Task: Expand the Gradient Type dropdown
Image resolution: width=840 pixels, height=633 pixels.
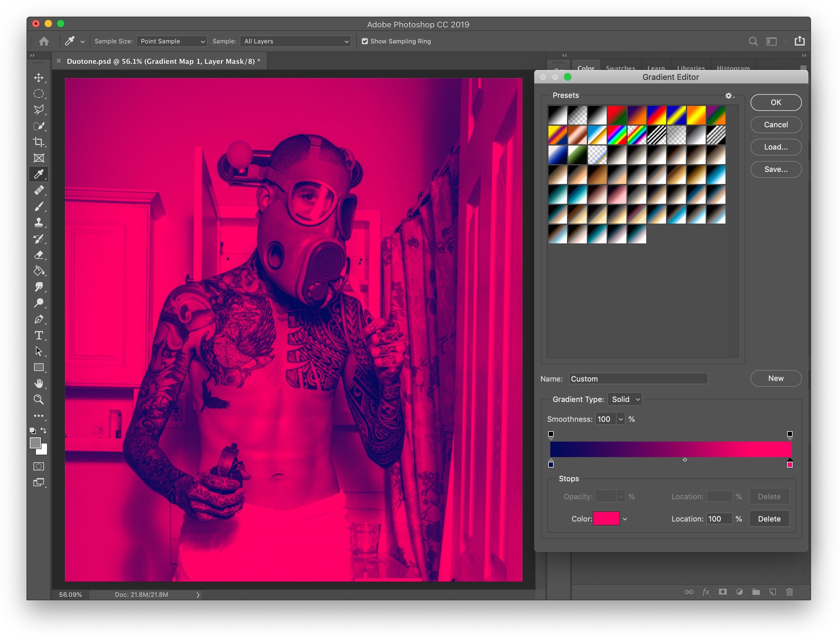Action: coord(625,399)
